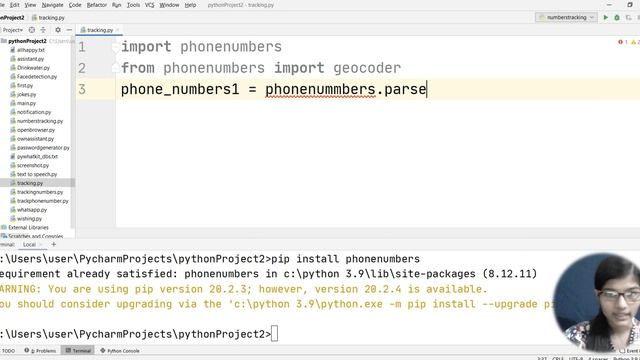This screenshot has width=640, height=360.
Task: Open numberstracking.py in project tree
Action: (40, 121)
